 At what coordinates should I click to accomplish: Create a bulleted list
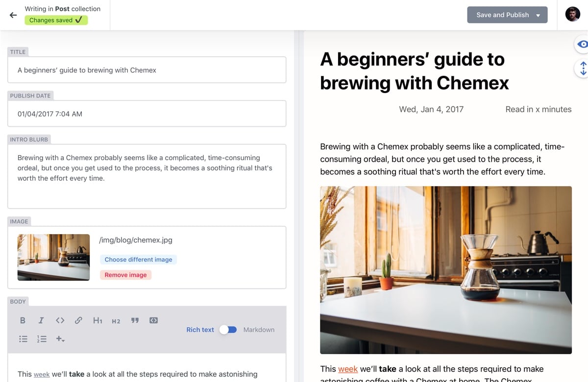point(23,338)
